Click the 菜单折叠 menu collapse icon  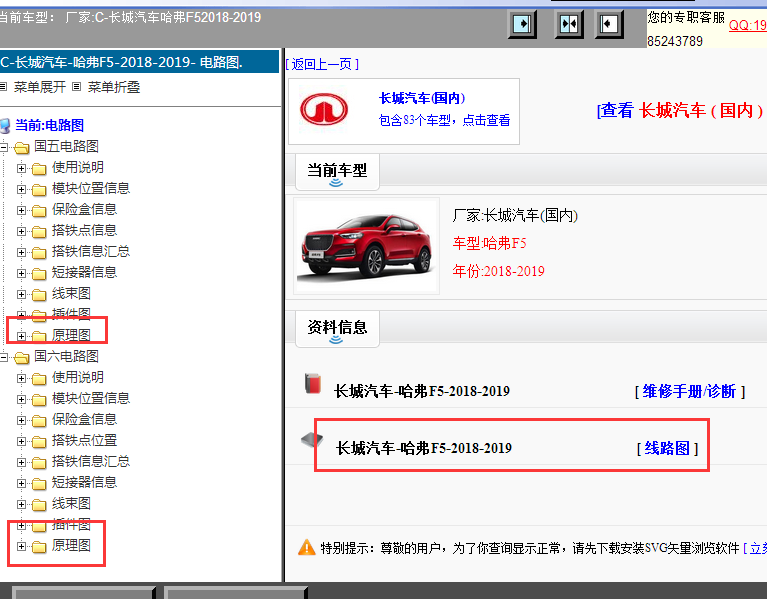click(76, 87)
